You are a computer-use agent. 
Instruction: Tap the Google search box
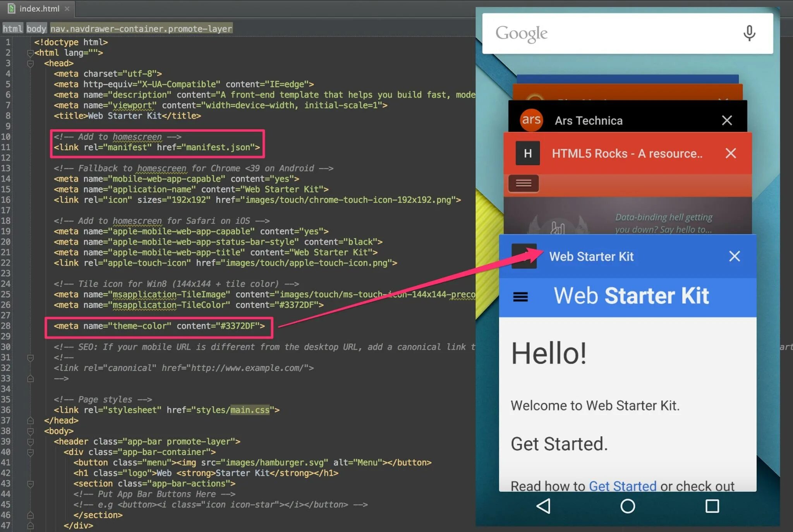[627, 33]
